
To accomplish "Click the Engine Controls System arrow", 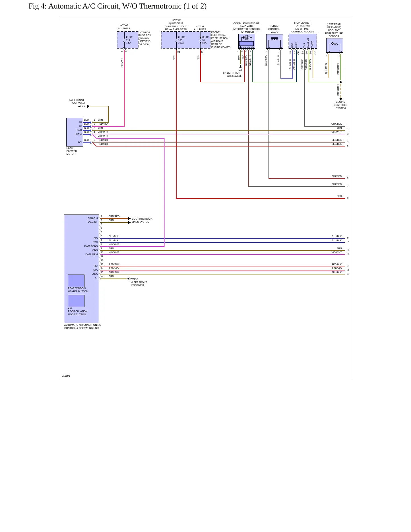I will pos(341,99).
